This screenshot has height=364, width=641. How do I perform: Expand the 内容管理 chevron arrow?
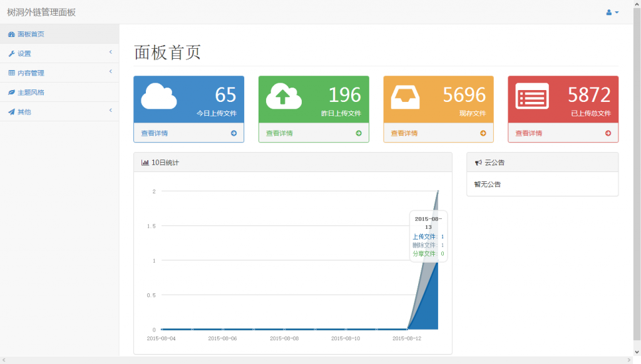pyautogui.click(x=110, y=71)
